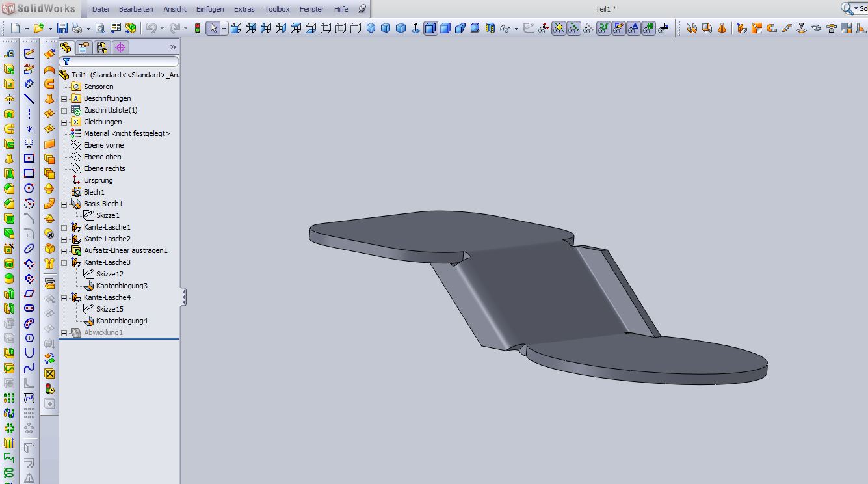
Task: Switch to the ConfigurationManager tab
Action: pos(102,47)
